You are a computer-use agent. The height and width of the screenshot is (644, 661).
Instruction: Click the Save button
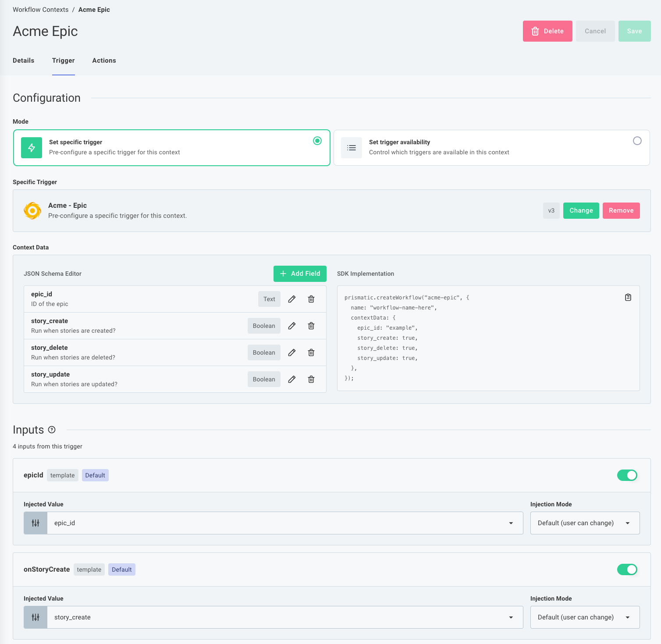635,31
